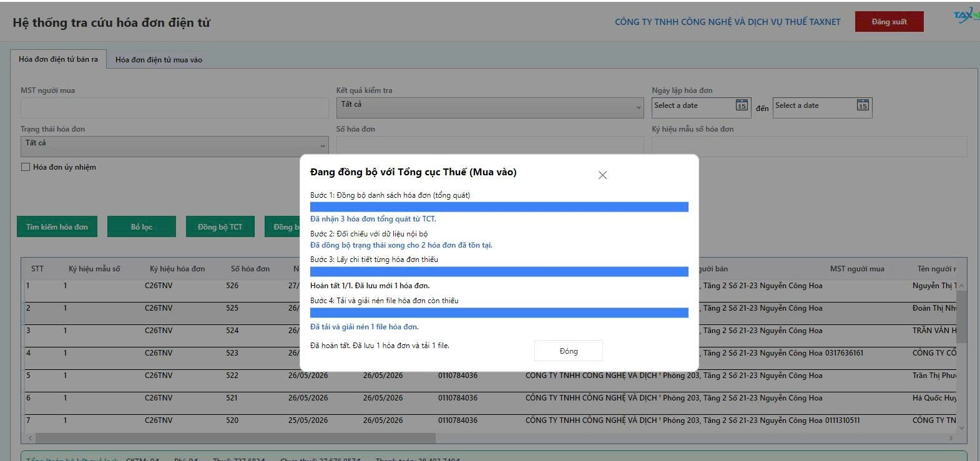Image resolution: width=980 pixels, height=461 pixels.
Task: Select invoice number 523 cell
Action: pos(232,353)
